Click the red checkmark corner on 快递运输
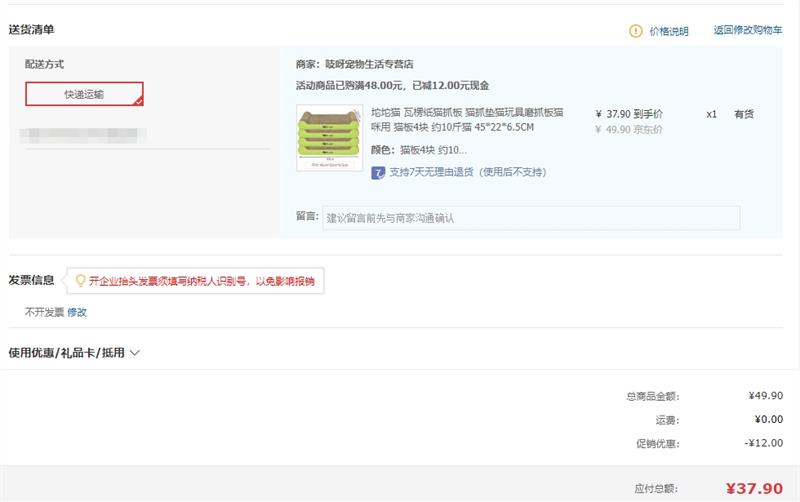 click(x=138, y=100)
